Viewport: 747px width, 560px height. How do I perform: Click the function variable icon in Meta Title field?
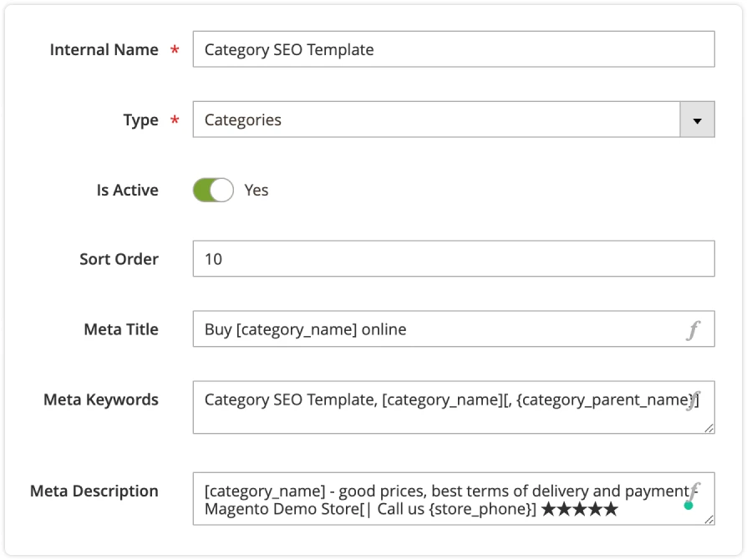click(x=694, y=329)
